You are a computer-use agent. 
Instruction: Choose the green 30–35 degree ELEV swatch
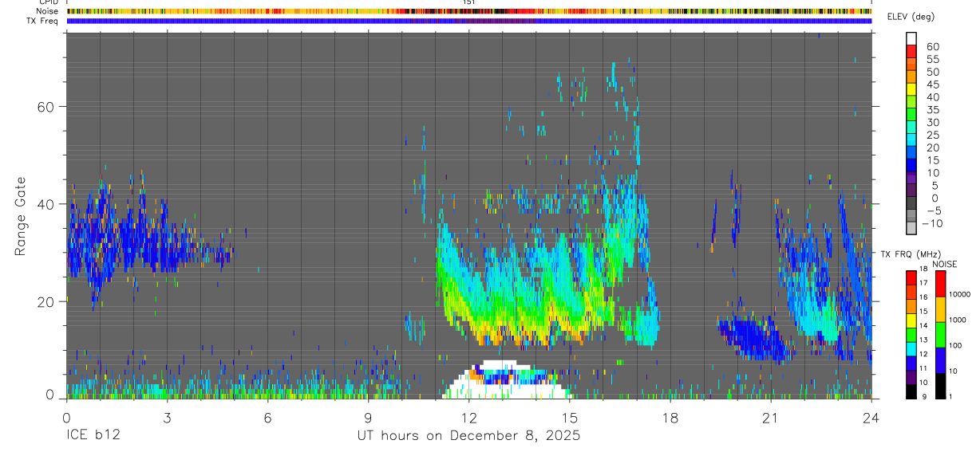point(911,116)
